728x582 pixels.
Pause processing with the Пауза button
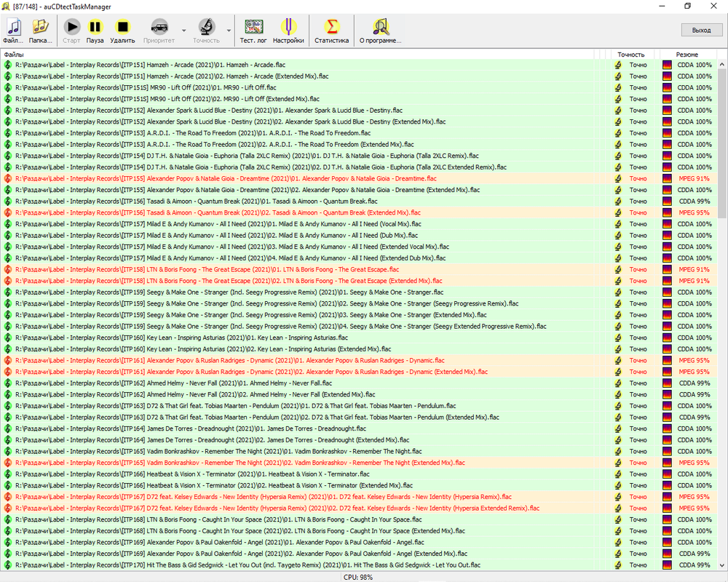(95, 31)
